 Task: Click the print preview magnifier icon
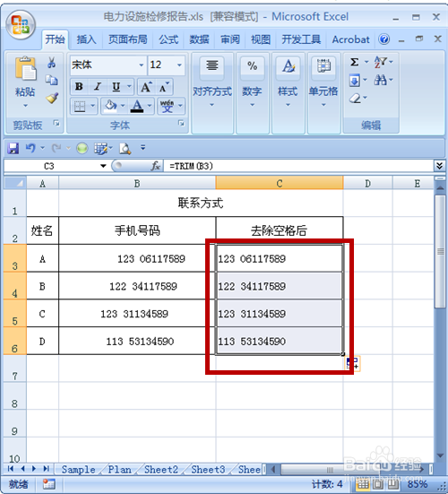point(125,148)
